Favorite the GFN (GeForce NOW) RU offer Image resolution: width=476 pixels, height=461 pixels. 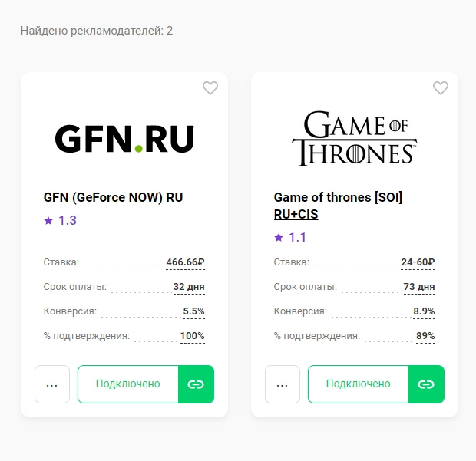pos(210,88)
